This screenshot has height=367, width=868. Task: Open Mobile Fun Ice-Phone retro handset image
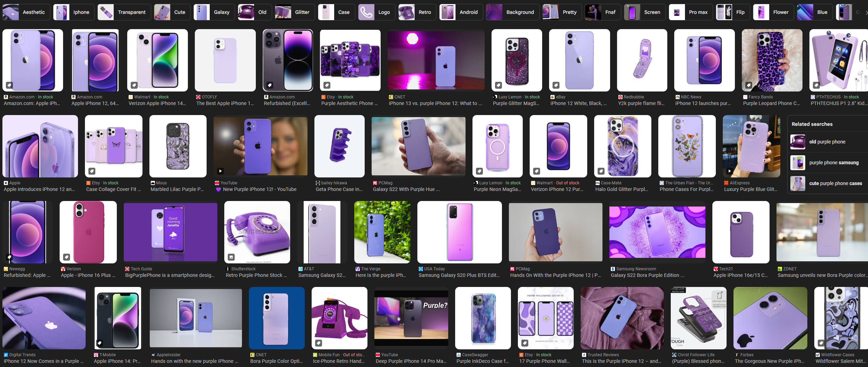pos(339,318)
